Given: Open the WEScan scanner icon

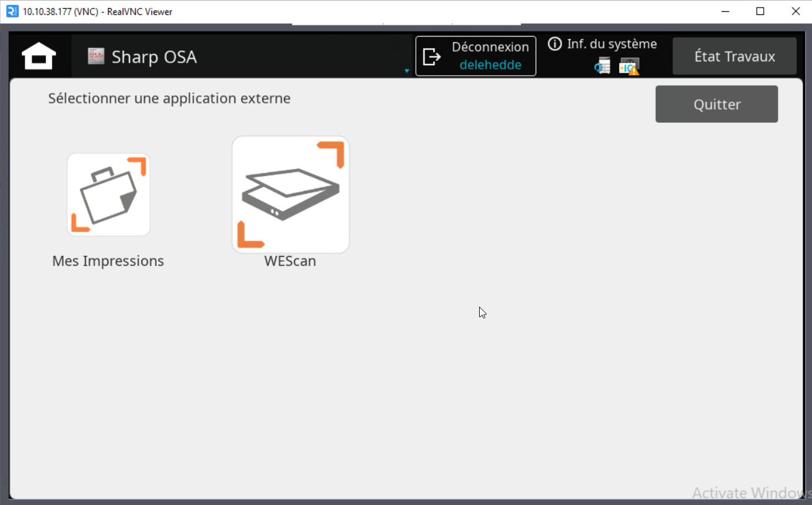Looking at the screenshot, I should click(x=290, y=195).
